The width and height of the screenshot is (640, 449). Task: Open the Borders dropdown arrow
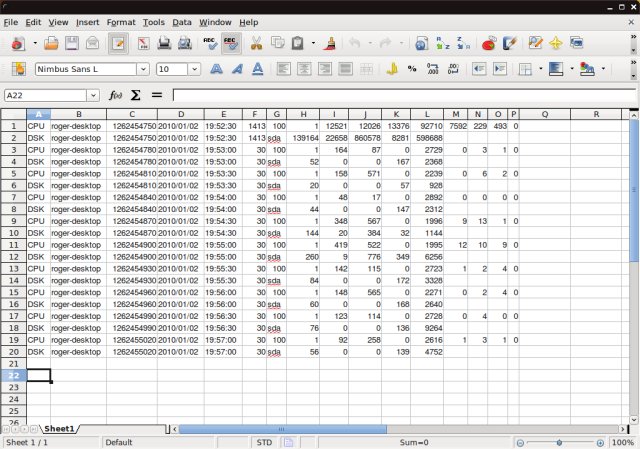click(x=541, y=69)
